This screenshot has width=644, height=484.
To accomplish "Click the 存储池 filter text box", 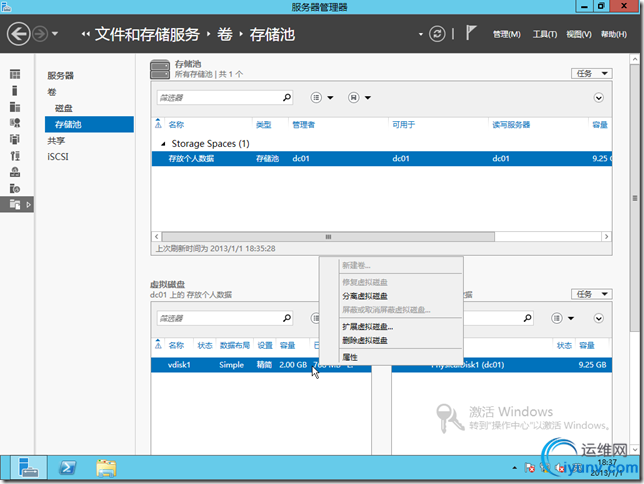I will point(218,98).
